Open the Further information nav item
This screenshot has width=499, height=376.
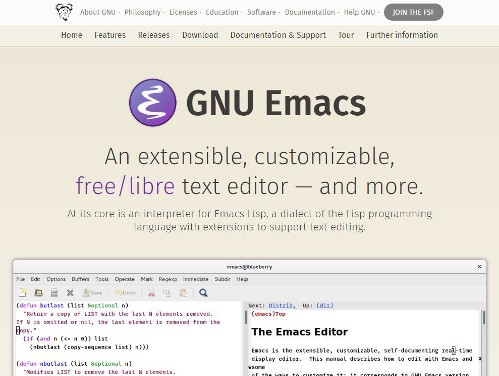click(x=402, y=35)
